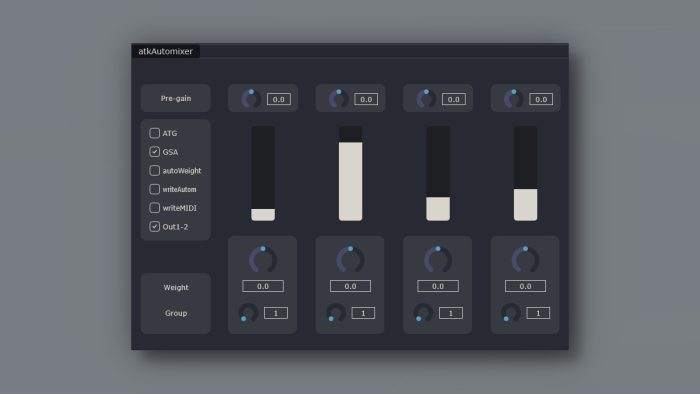The image size is (700, 394).
Task: Turn on the writeMIDI checkbox
Action: pyautogui.click(x=154, y=208)
